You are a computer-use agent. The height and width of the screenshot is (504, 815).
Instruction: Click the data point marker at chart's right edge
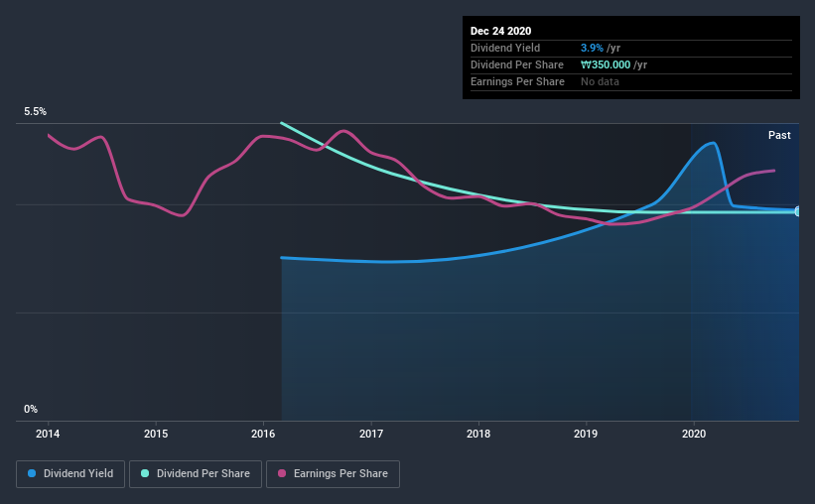797,211
